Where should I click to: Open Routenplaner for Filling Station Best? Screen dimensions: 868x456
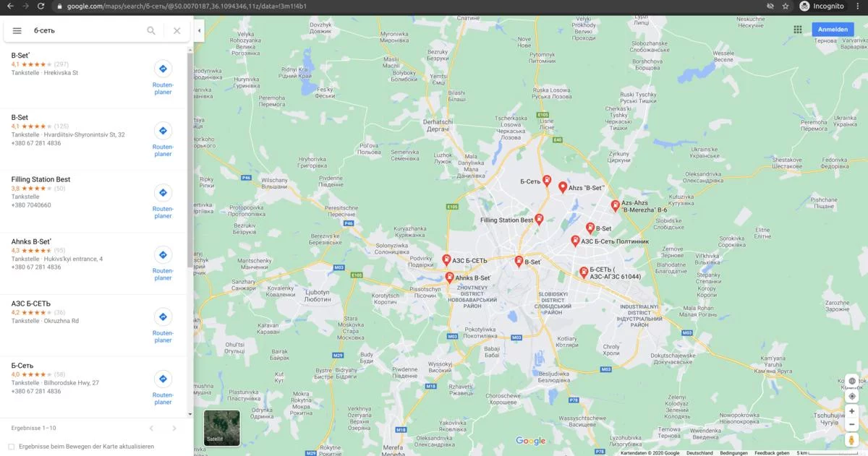[x=163, y=200]
